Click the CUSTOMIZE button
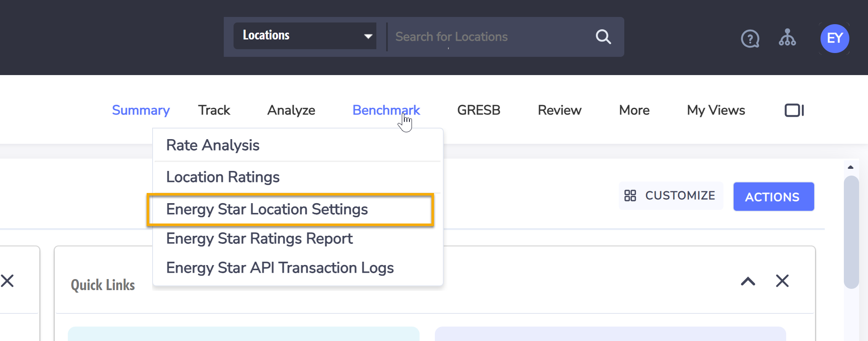This screenshot has width=868, height=341. pos(670,196)
